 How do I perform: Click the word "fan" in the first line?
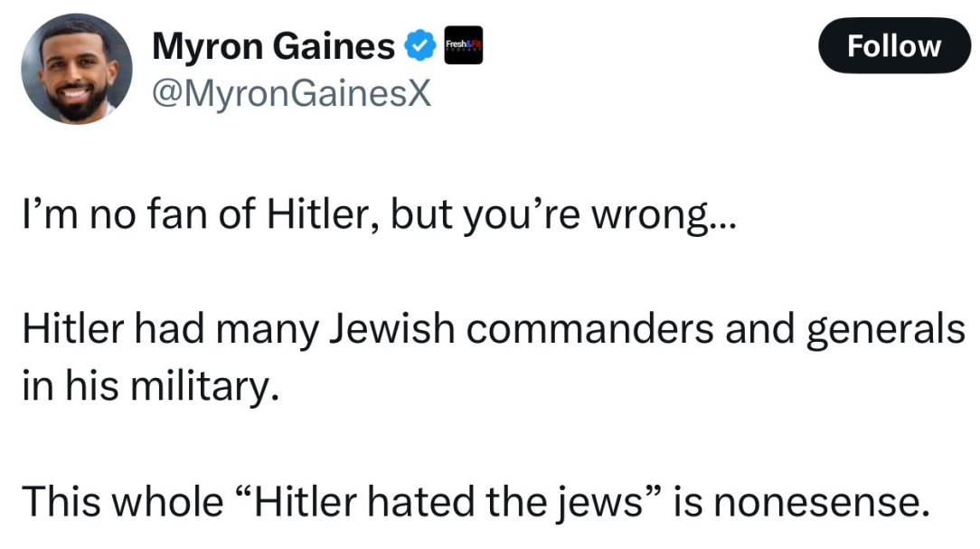177,213
